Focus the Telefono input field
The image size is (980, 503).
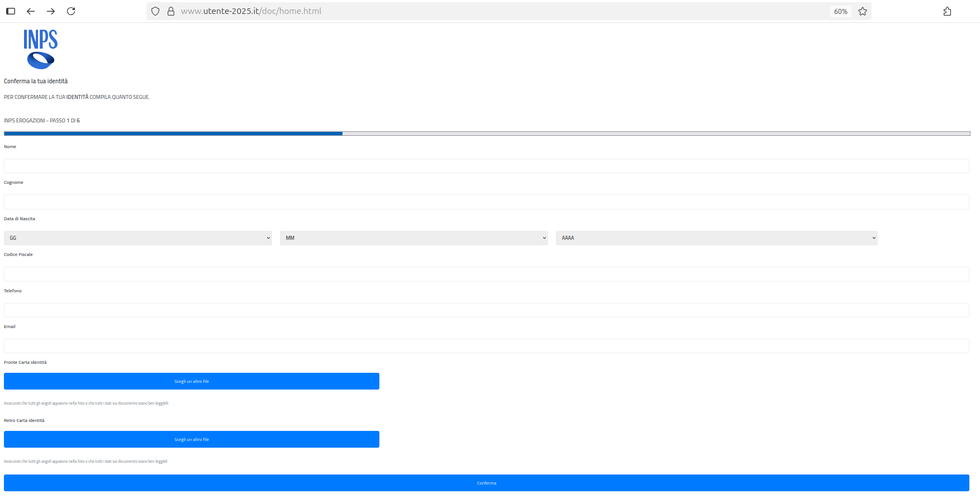pyautogui.click(x=486, y=310)
